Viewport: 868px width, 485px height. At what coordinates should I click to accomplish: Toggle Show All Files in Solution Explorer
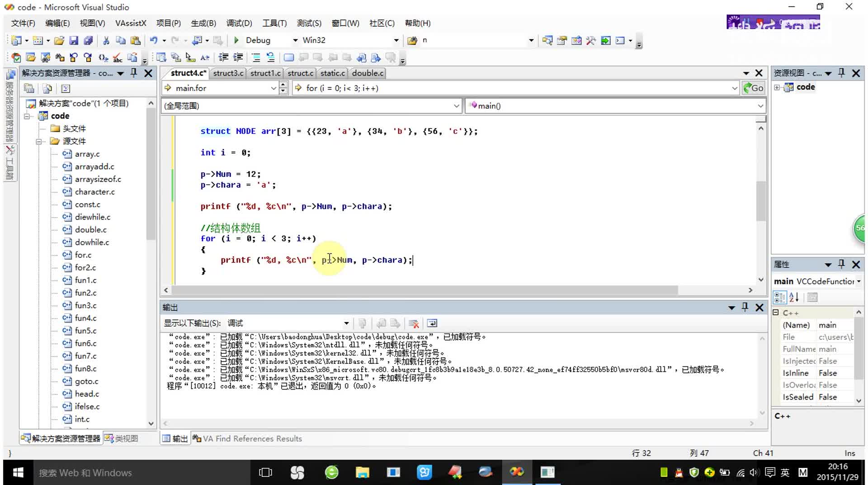(47, 89)
